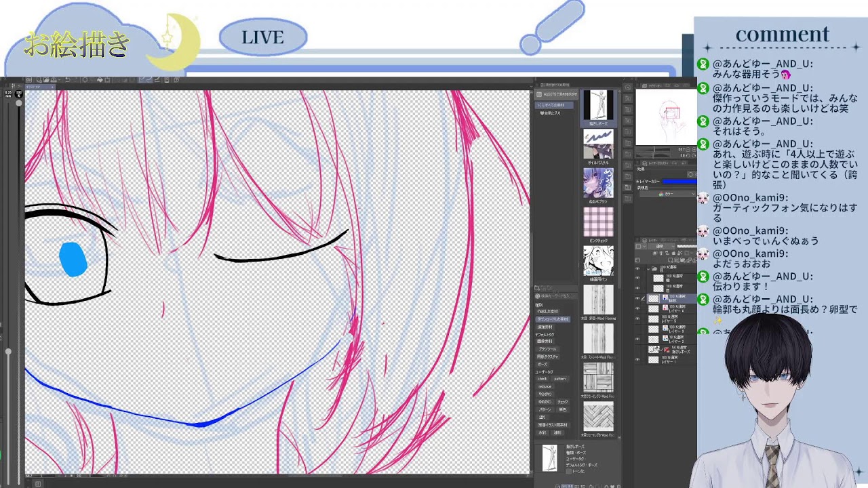Click the Save icon in command bar
Screen dimensions: 868x488
[x=54, y=79]
